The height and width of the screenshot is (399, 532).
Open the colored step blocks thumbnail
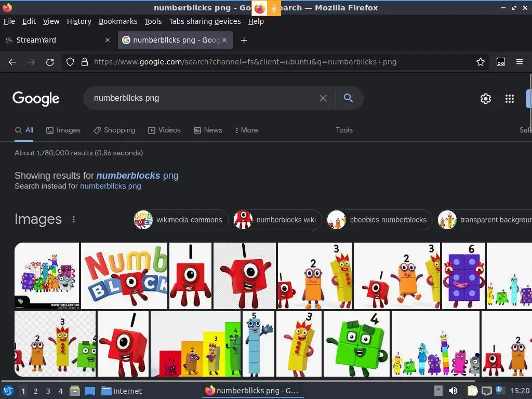click(x=195, y=344)
